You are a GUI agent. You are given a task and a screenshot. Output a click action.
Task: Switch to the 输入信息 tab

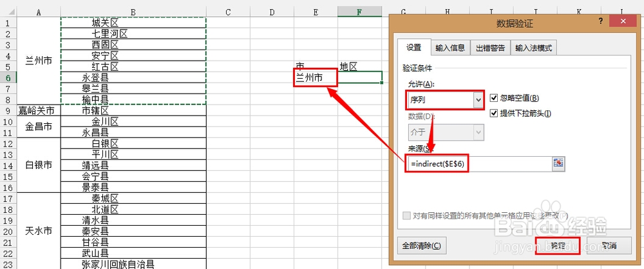pos(450,48)
